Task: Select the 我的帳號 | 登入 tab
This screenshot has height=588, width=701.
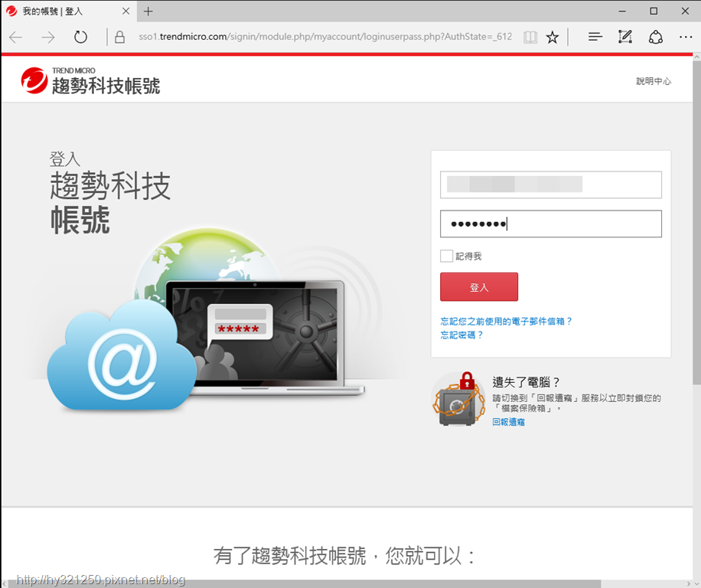Action: (x=67, y=11)
